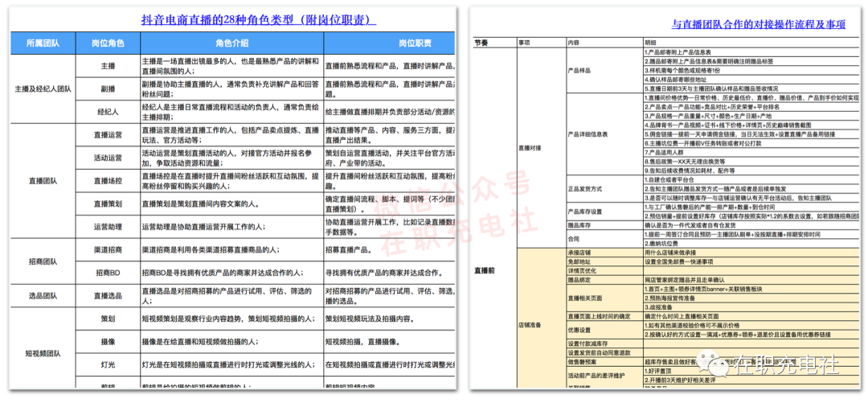Select the 产品详细信息表 cell
Screen dimensions: 868x403
click(588, 134)
